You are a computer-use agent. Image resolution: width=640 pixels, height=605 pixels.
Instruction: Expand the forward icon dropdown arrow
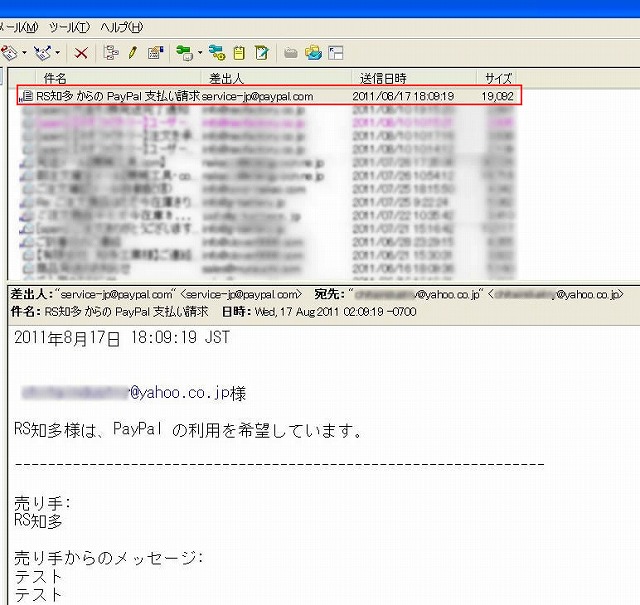(58, 53)
